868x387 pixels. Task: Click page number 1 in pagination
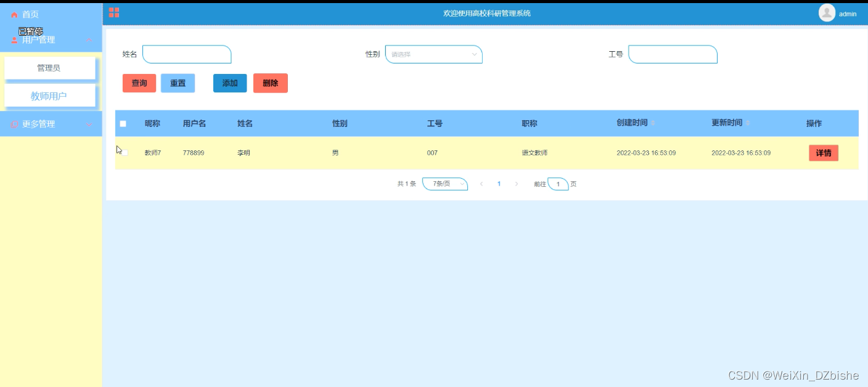(499, 184)
